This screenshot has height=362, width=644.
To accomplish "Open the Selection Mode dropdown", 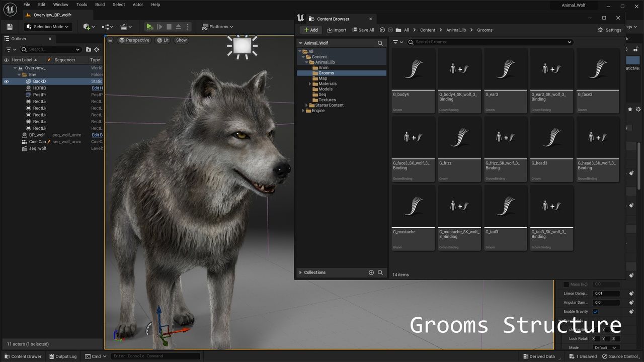I will click(x=48, y=27).
